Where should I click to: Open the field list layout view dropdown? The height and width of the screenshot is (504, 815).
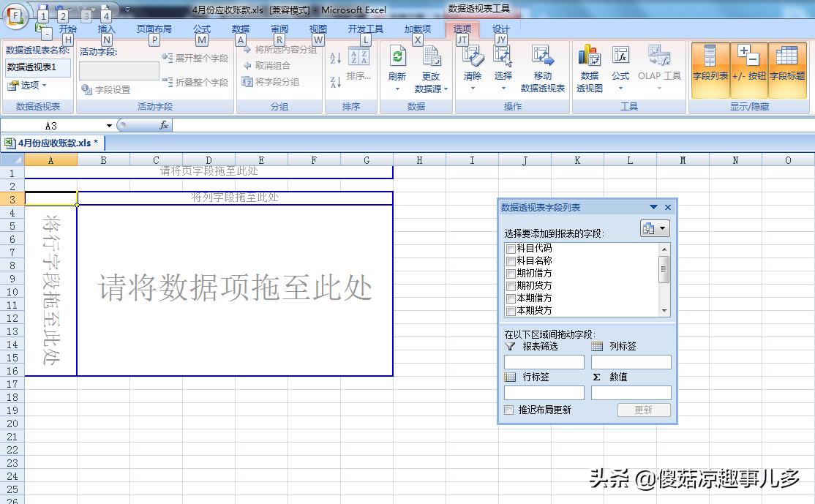click(661, 227)
